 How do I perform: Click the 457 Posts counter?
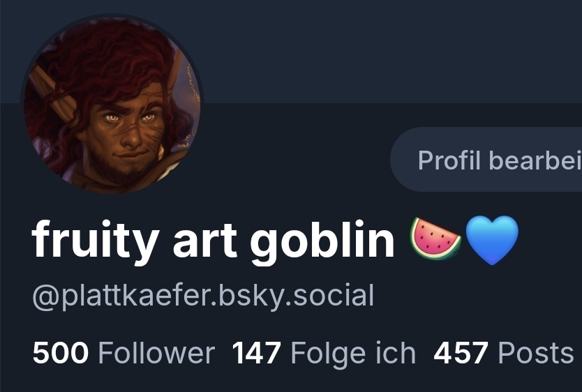504,353
